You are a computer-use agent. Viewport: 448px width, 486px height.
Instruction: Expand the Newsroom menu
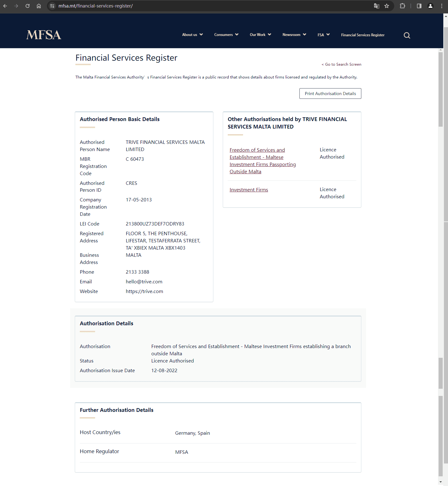click(294, 35)
